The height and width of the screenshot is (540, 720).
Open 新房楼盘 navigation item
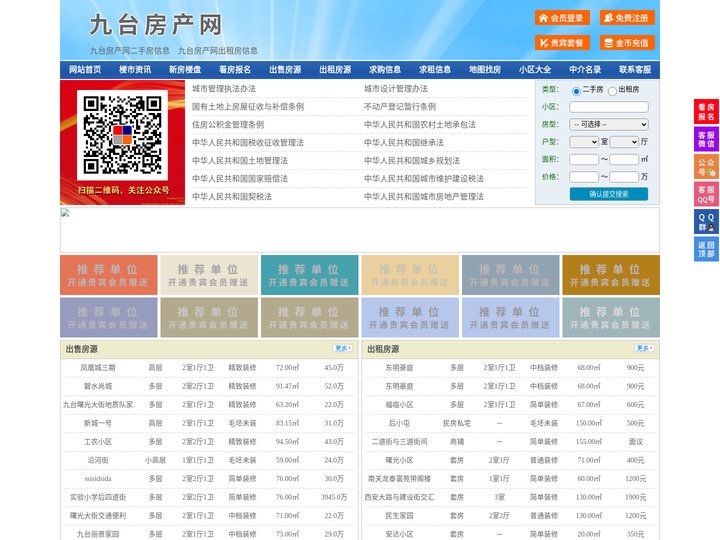tap(185, 70)
